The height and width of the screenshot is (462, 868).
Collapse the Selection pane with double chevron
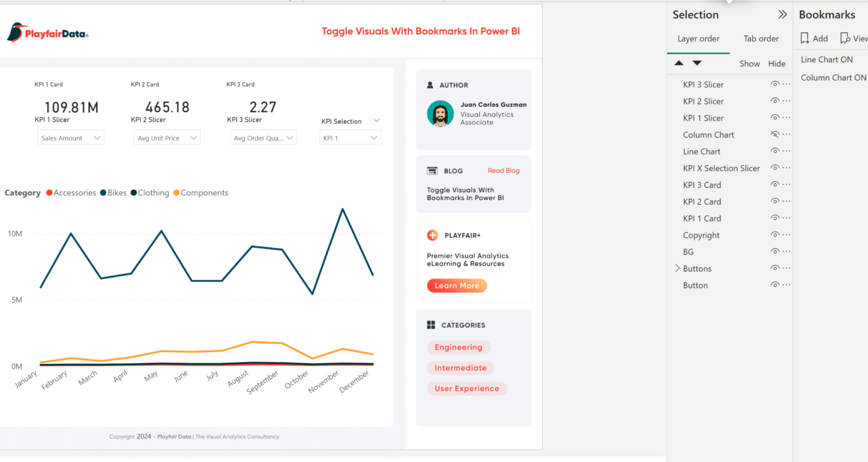point(782,15)
